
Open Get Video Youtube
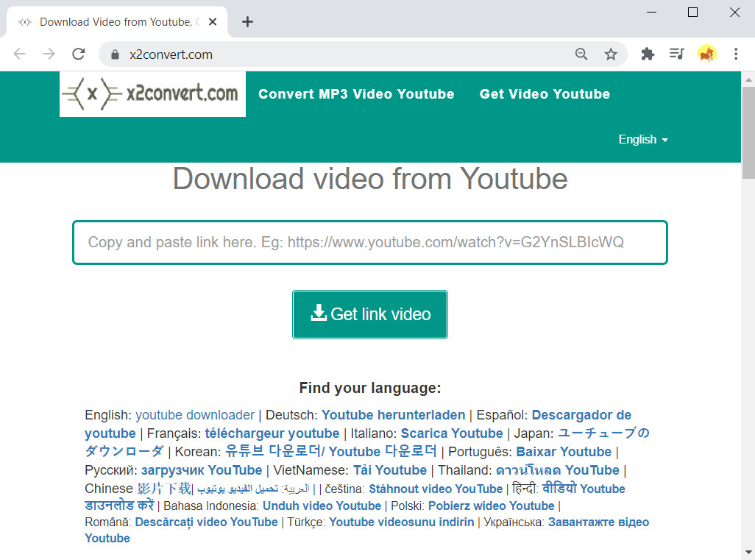(545, 93)
